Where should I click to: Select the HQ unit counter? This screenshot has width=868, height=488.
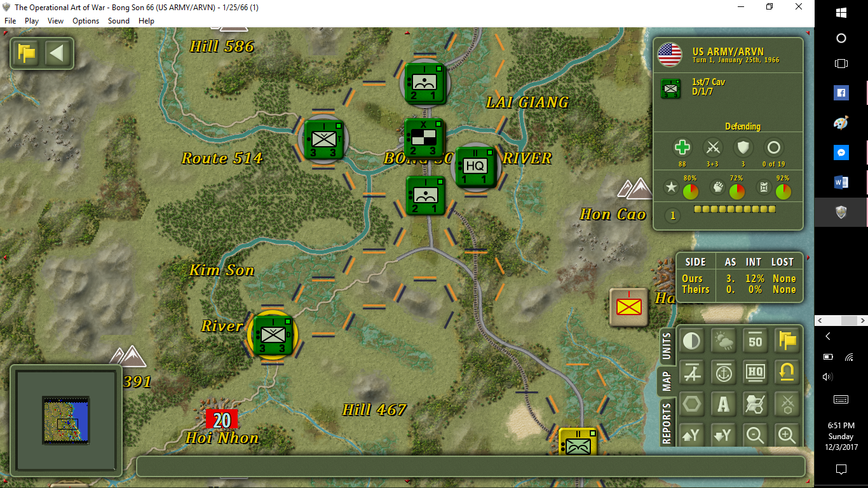tap(475, 166)
